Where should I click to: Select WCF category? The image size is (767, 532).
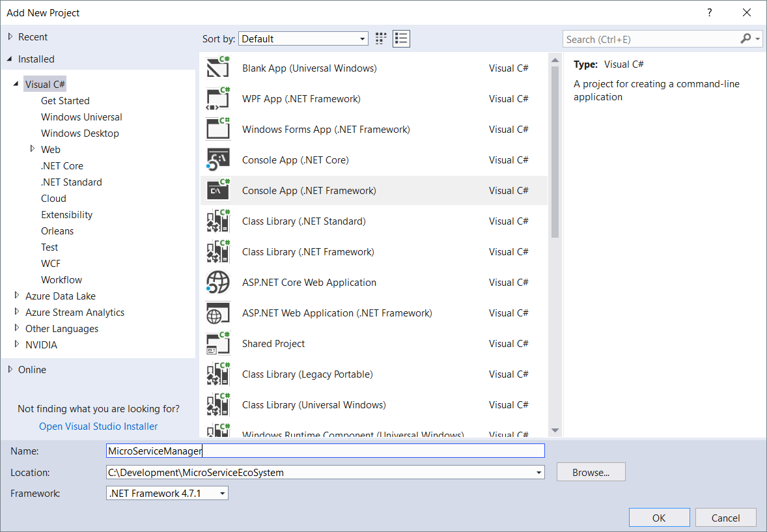51,263
